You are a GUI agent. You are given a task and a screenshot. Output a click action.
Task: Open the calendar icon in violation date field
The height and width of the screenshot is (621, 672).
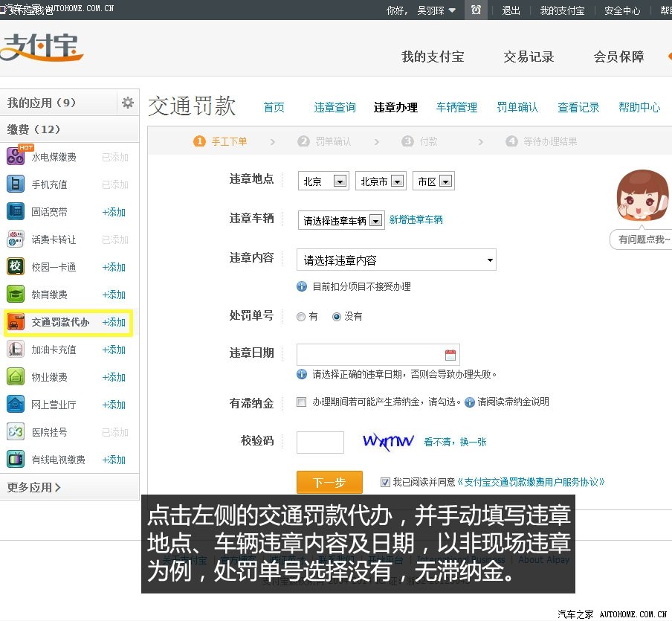450,355
